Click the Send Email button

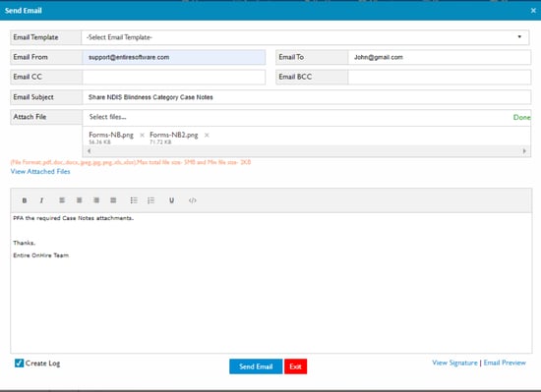256,366
